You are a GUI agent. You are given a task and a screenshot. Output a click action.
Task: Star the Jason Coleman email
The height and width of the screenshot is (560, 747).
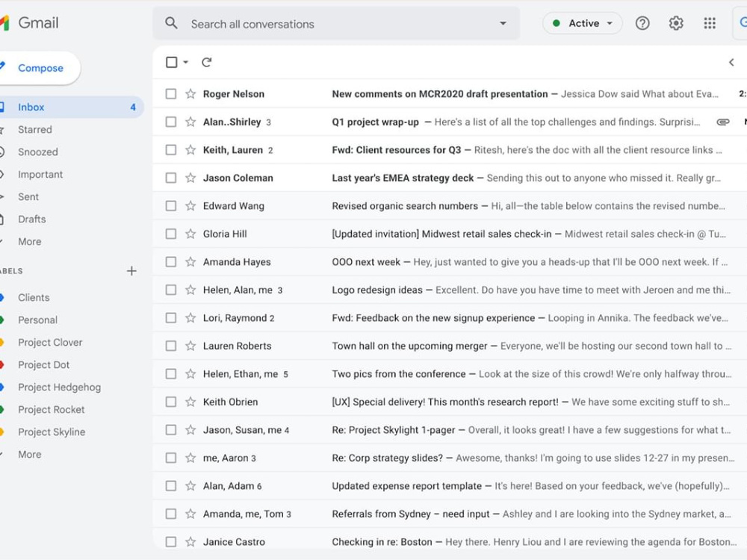click(190, 178)
